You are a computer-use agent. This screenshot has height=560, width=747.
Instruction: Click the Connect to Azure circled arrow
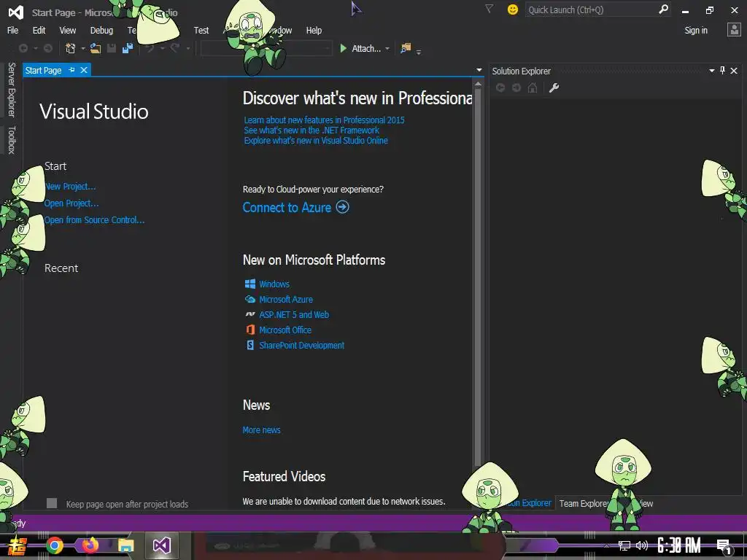tap(343, 207)
